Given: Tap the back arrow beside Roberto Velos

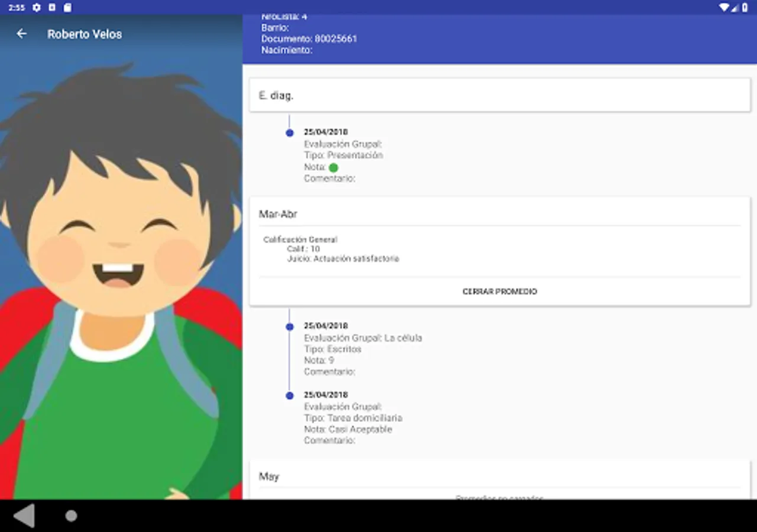Looking at the screenshot, I should (x=22, y=34).
